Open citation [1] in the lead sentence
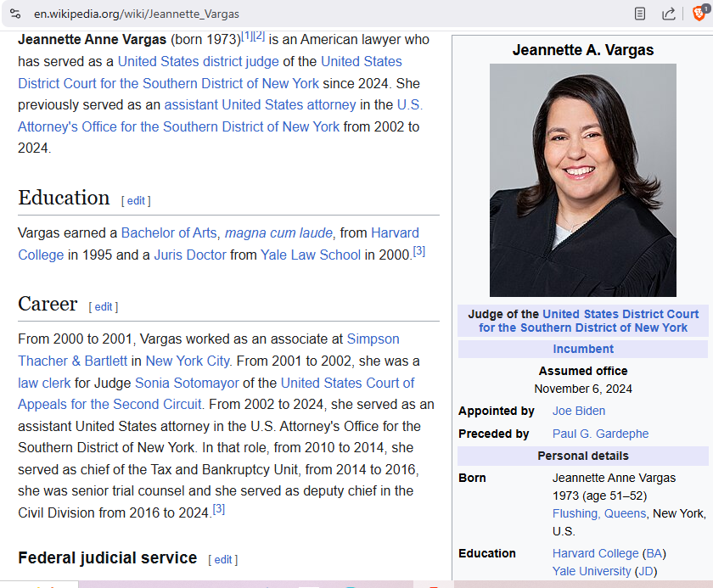713x588 pixels. click(246, 36)
